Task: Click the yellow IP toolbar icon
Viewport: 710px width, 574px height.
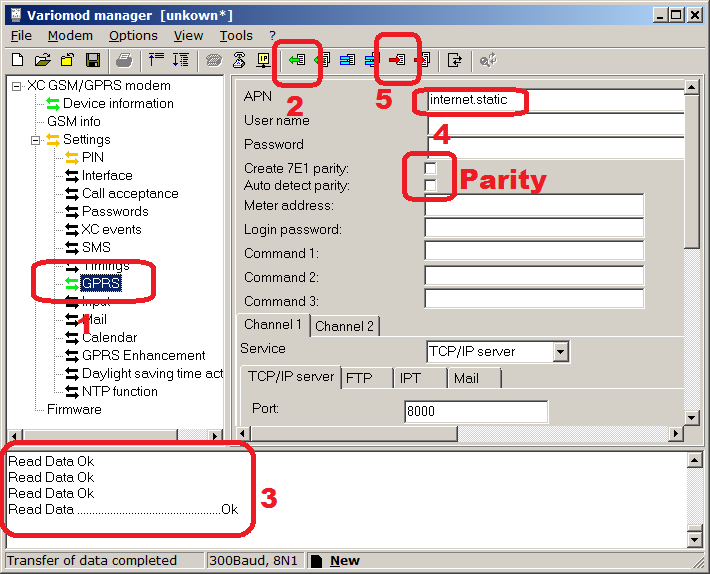Action: 263,60
